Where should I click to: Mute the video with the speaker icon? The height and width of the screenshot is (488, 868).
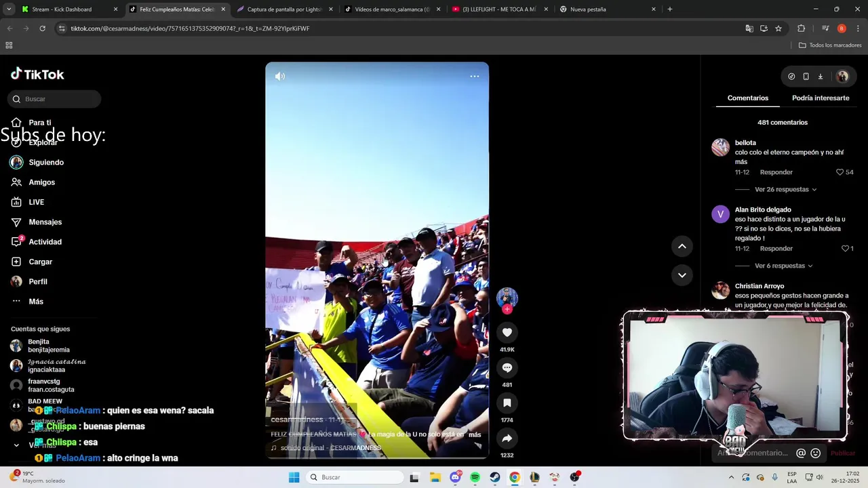tap(280, 77)
